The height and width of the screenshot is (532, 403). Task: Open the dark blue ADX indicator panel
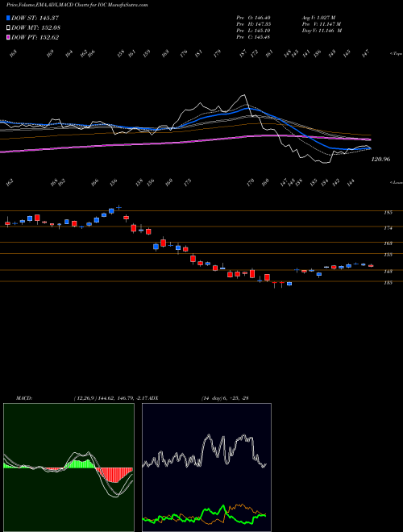206,468
